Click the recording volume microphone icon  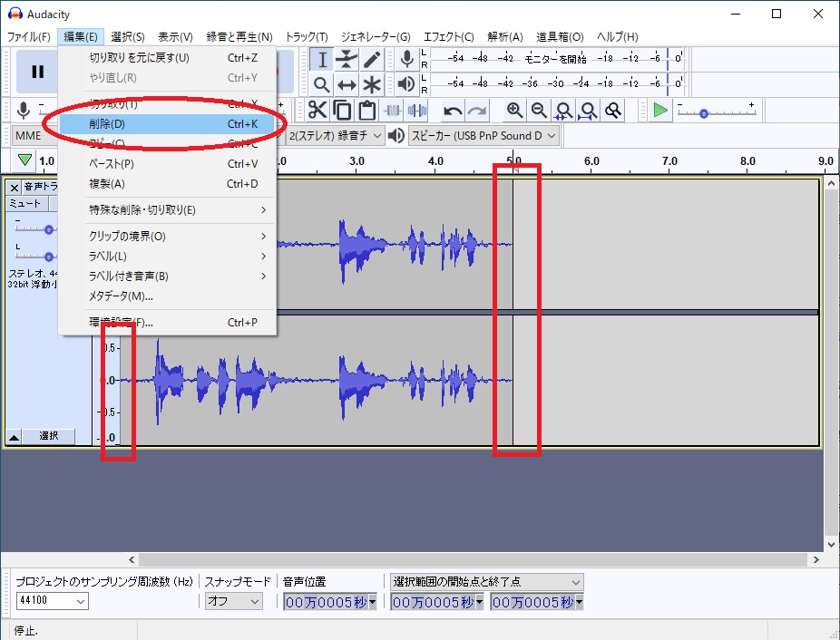(23, 111)
